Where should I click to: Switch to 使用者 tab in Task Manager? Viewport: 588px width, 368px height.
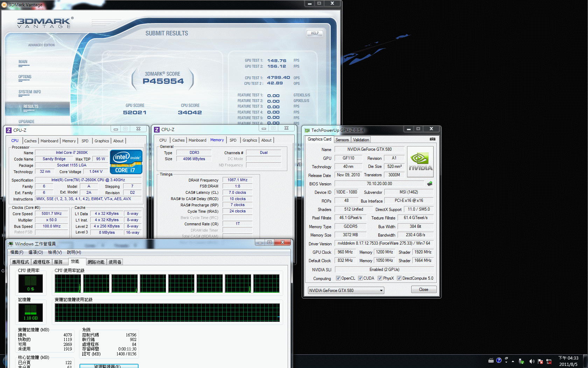click(x=115, y=262)
